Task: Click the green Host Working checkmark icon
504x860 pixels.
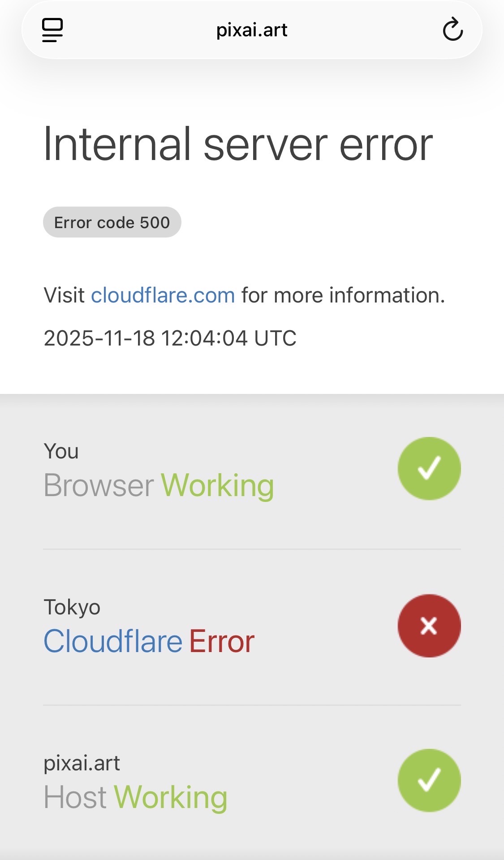Action: [429, 780]
